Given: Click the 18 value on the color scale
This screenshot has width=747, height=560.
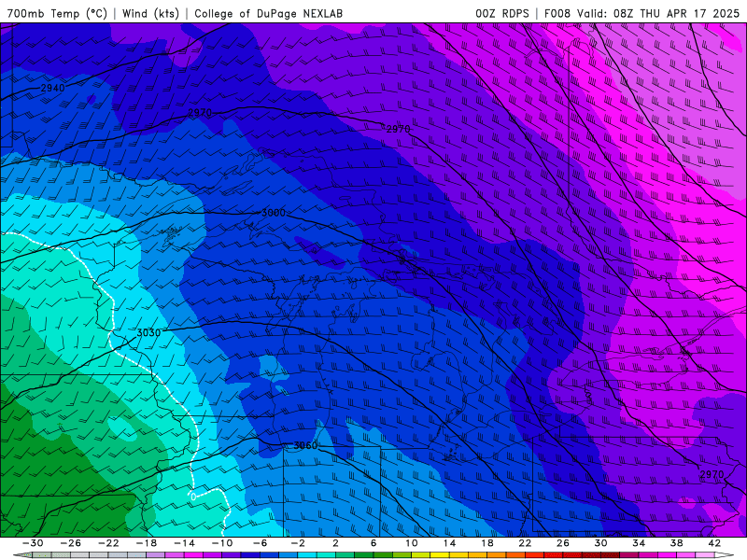Looking at the screenshot, I should (x=486, y=543).
